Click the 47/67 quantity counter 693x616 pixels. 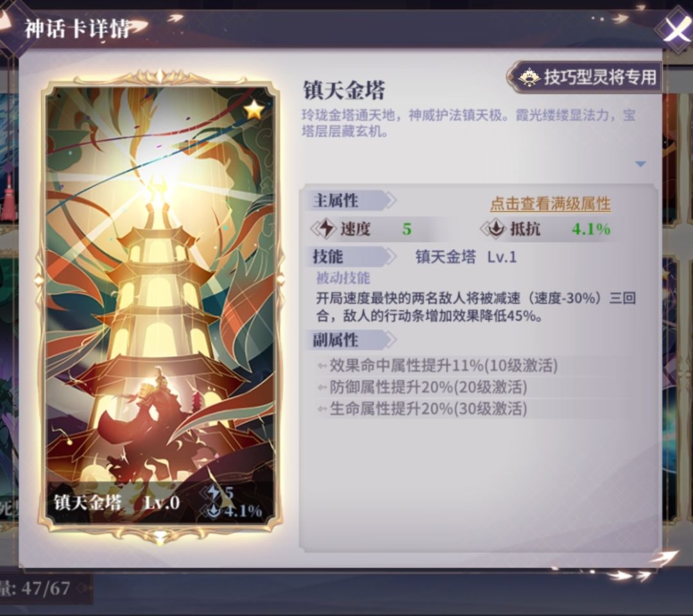point(45,588)
